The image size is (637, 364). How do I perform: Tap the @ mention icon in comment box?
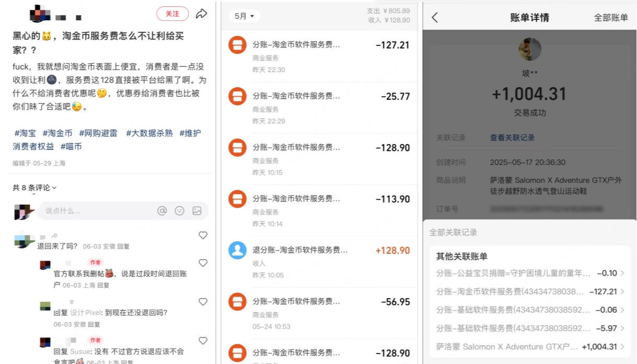click(162, 211)
